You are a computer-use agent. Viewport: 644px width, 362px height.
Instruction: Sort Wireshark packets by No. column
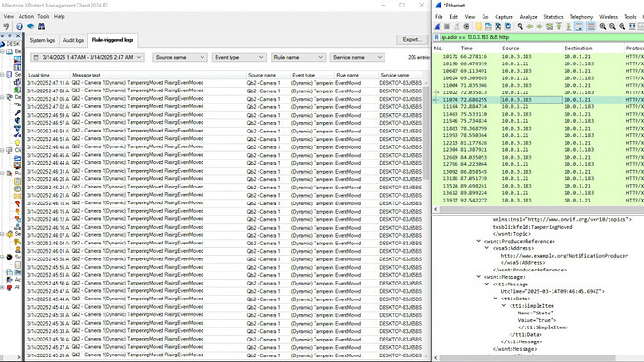[x=446, y=49]
